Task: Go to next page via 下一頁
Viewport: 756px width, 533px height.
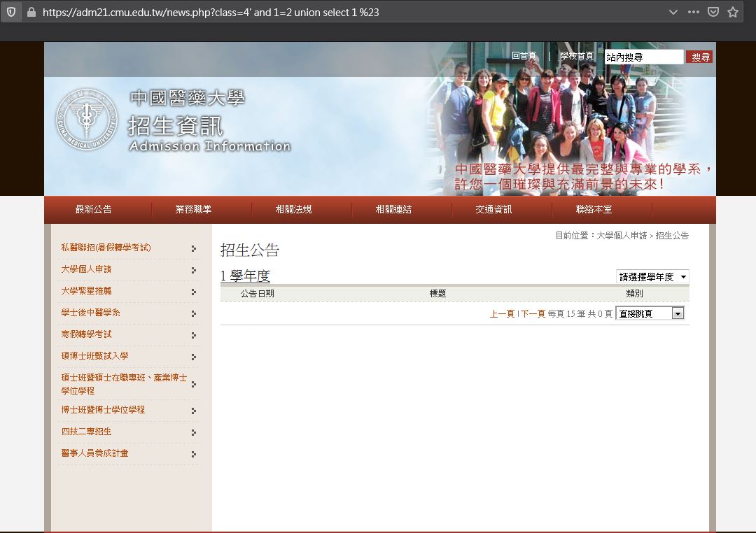Action: (533, 314)
